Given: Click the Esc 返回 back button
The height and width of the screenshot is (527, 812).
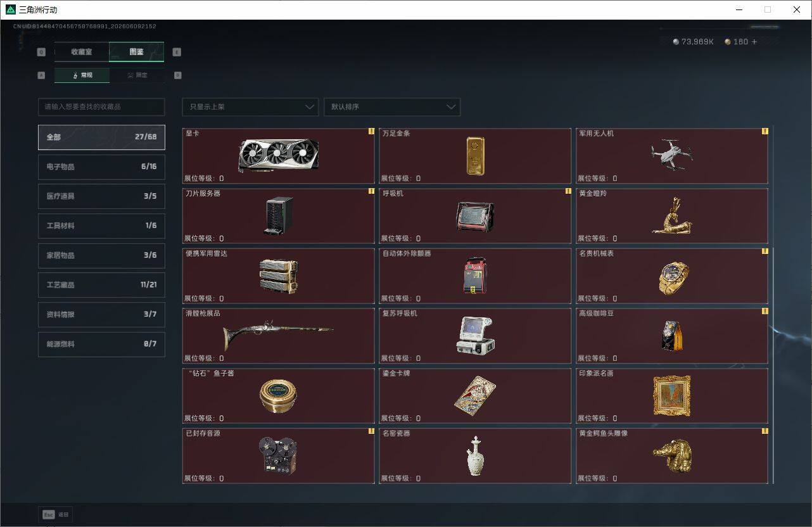Looking at the screenshot, I should pyautogui.click(x=56, y=514).
